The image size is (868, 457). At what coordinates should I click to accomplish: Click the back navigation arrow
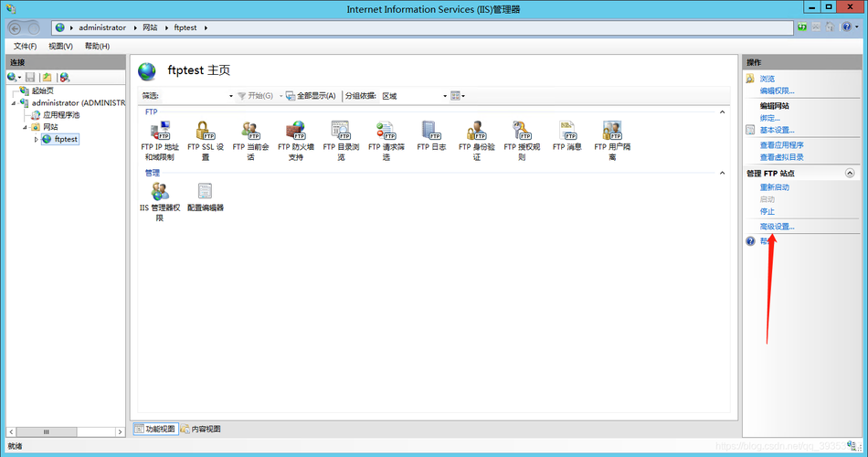[x=15, y=28]
